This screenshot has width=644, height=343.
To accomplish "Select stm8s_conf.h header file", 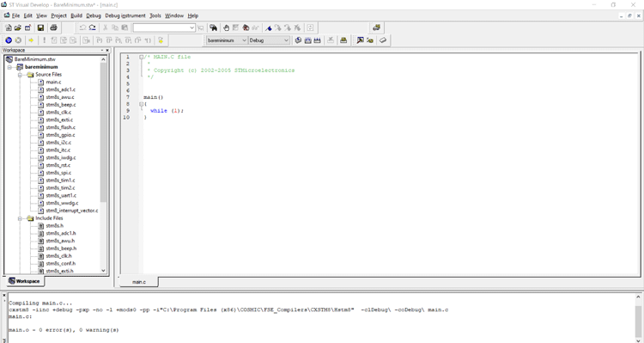I will point(60,264).
